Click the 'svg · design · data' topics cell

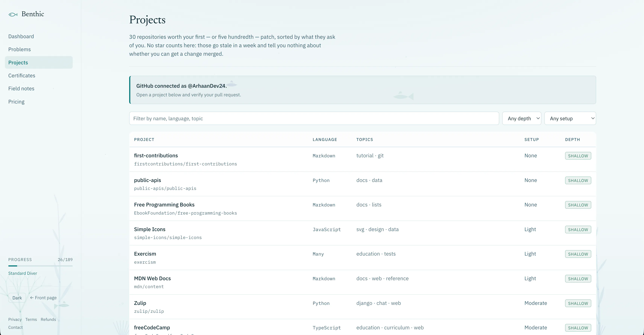coord(378,229)
